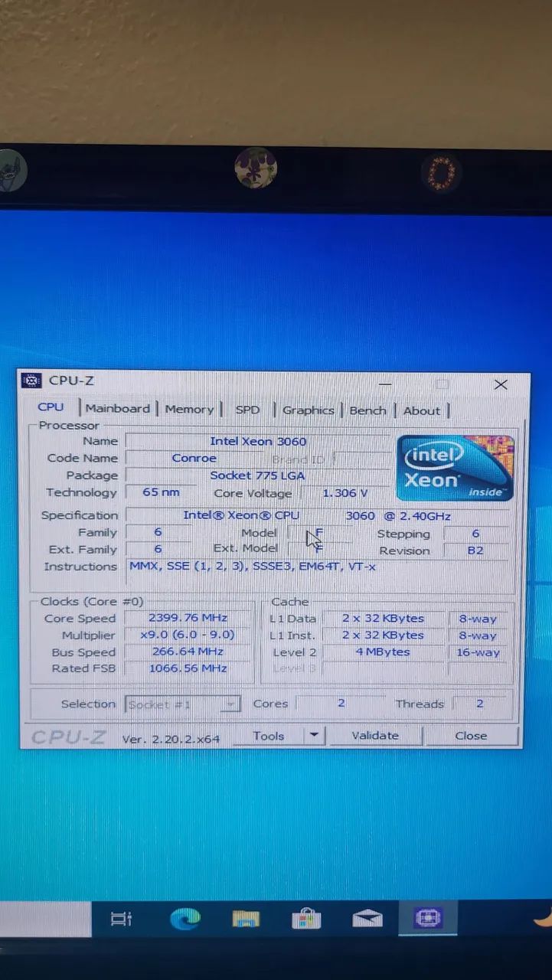Click the version text Ver. 2.20.2.x64
The width and height of the screenshot is (552, 980).
coord(171,739)
